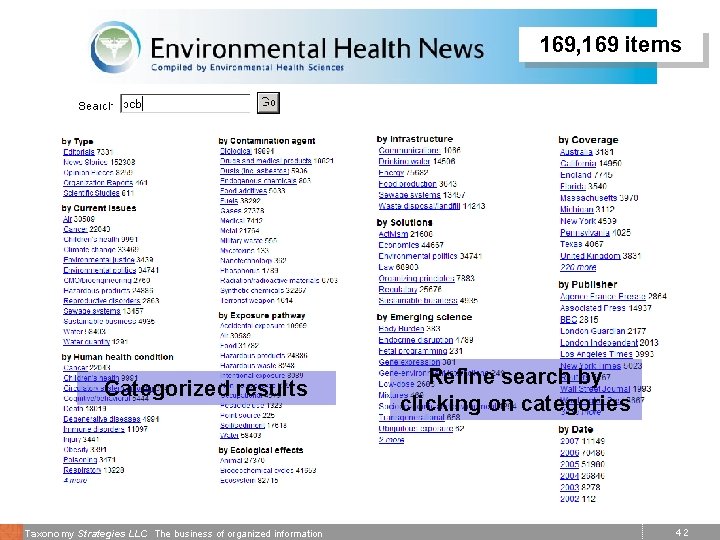Click the Go search button
The width and height of the screenshot is (720, 540).
268,102
